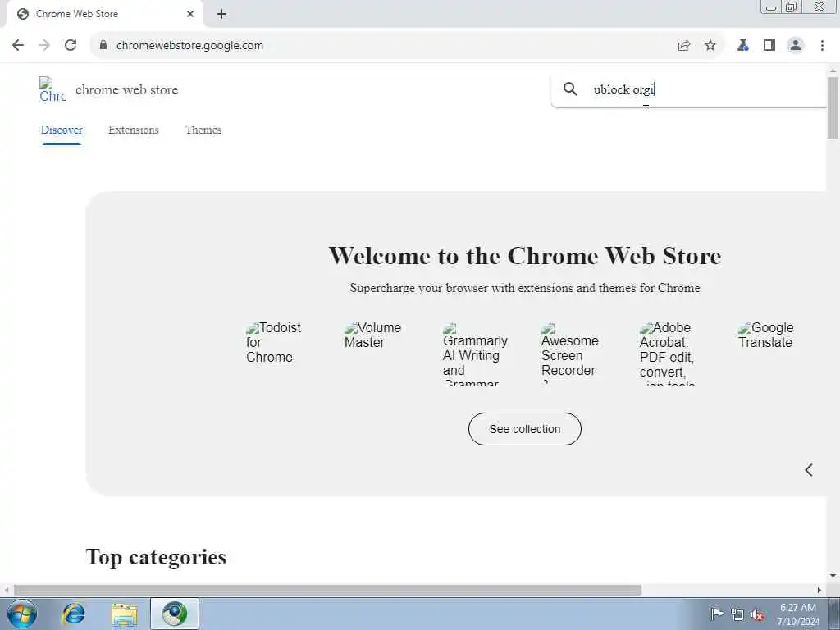Switch to the Discover tab
The height and width of the screenshot is (630, 840).
62,130
